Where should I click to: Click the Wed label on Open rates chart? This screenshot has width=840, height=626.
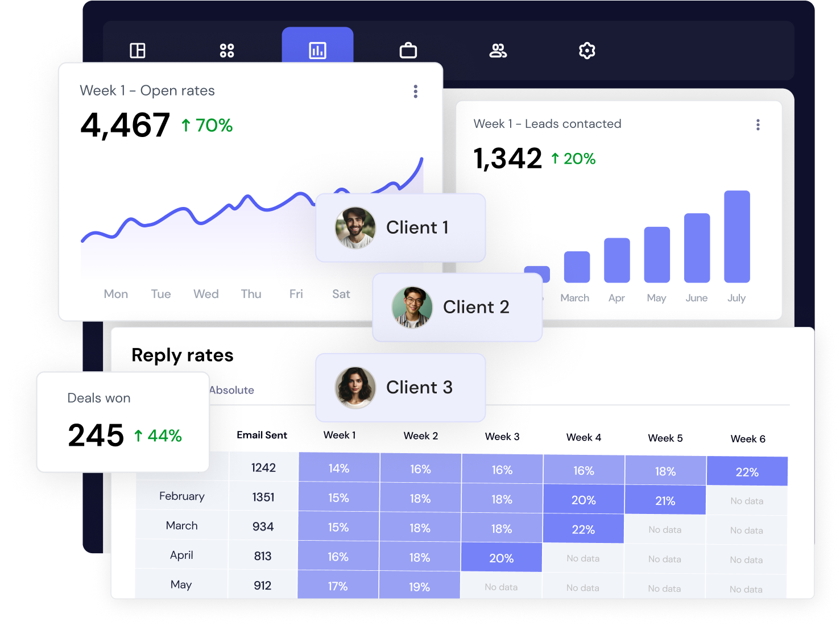point(206,294)
